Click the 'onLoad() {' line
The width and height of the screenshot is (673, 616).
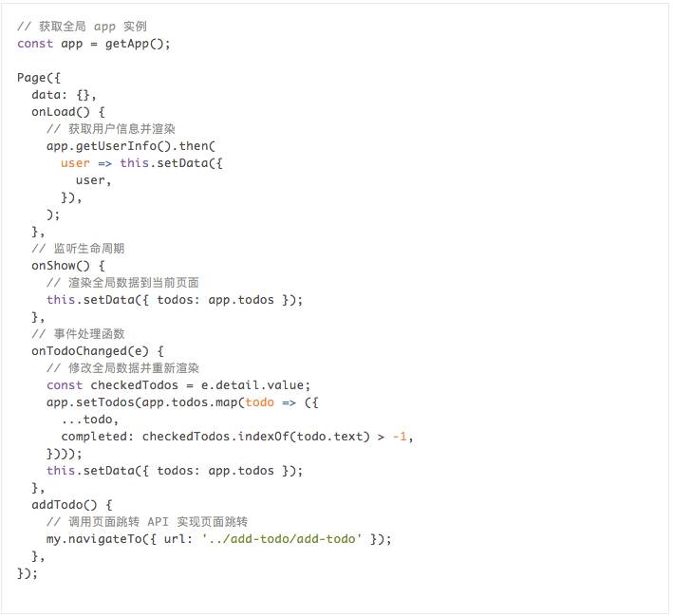67,112
